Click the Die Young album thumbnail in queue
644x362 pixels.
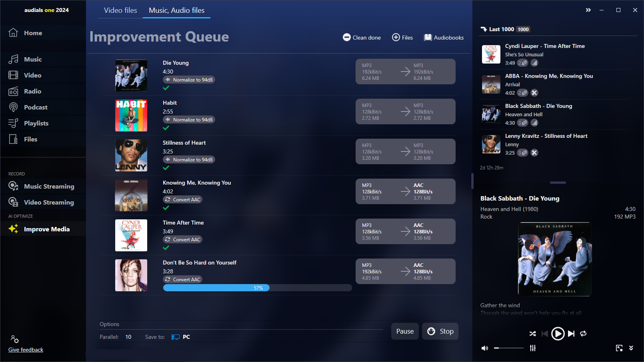(131, 76)
